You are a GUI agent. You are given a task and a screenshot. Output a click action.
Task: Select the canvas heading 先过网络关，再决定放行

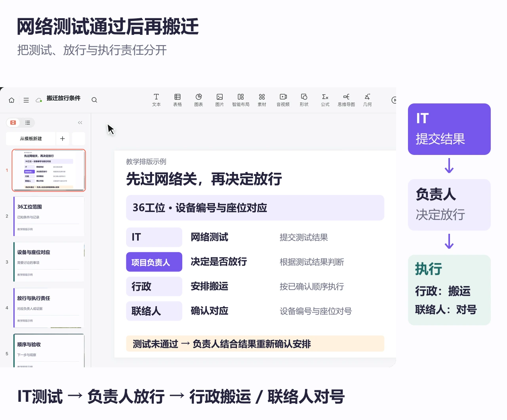(x=204, y=179)
